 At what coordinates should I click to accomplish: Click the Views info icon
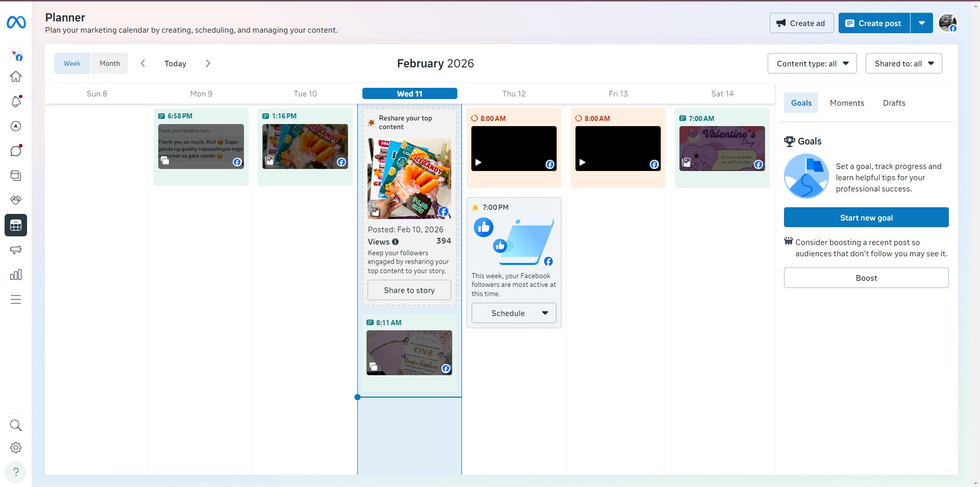395,242
